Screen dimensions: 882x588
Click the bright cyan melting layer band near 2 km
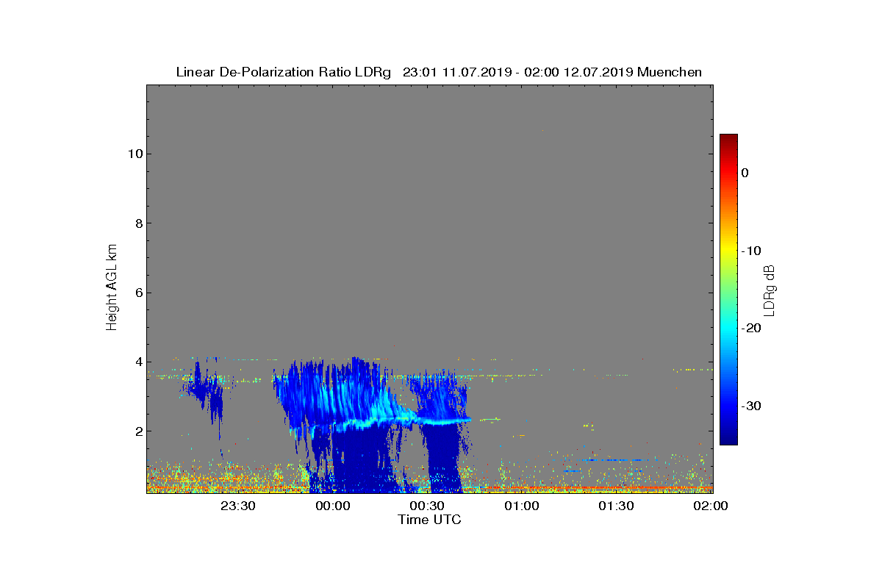point(382,423)
